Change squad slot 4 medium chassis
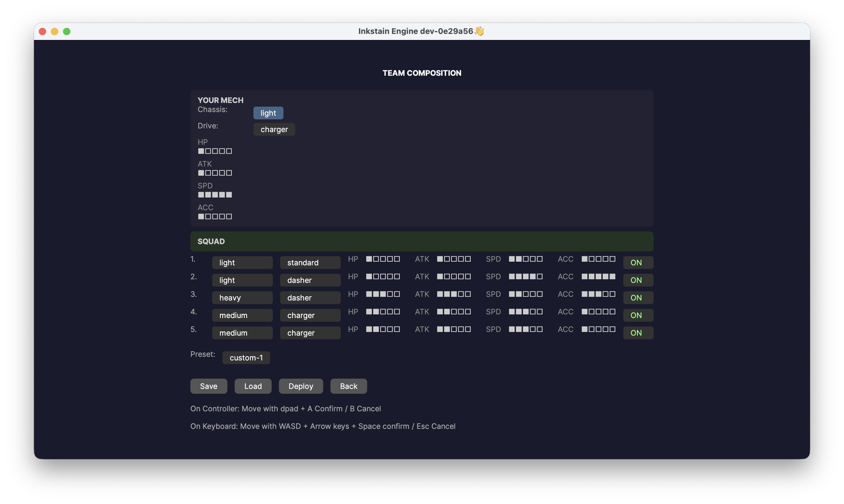844x504 pixels. click(242, 315)
